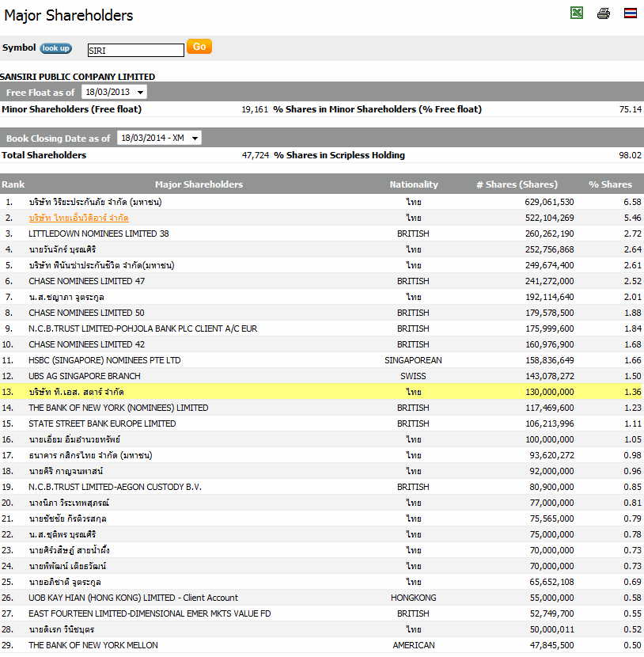The width and height of the screenshot is (644, 657).
Task: Switch language using the Thai flag icon
Action: coord(631,13)
